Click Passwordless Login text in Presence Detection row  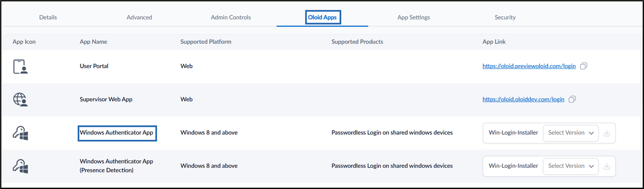pyautogui.click(x=392, y=166)
